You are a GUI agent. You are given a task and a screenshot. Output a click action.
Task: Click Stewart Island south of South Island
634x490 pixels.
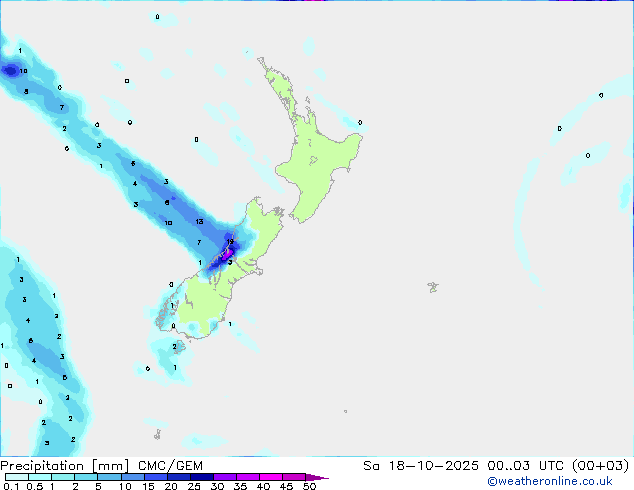pos(179,347)
